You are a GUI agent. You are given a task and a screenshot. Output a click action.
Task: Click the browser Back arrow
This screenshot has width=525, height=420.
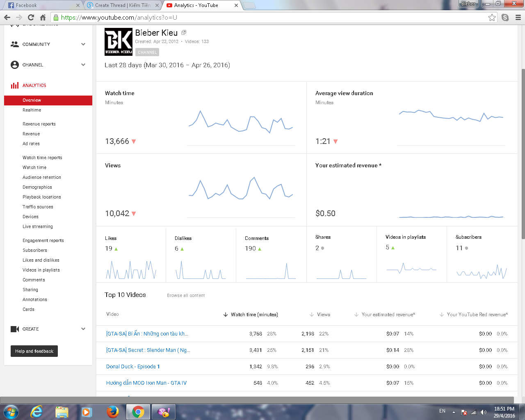[x=7, y=17]
